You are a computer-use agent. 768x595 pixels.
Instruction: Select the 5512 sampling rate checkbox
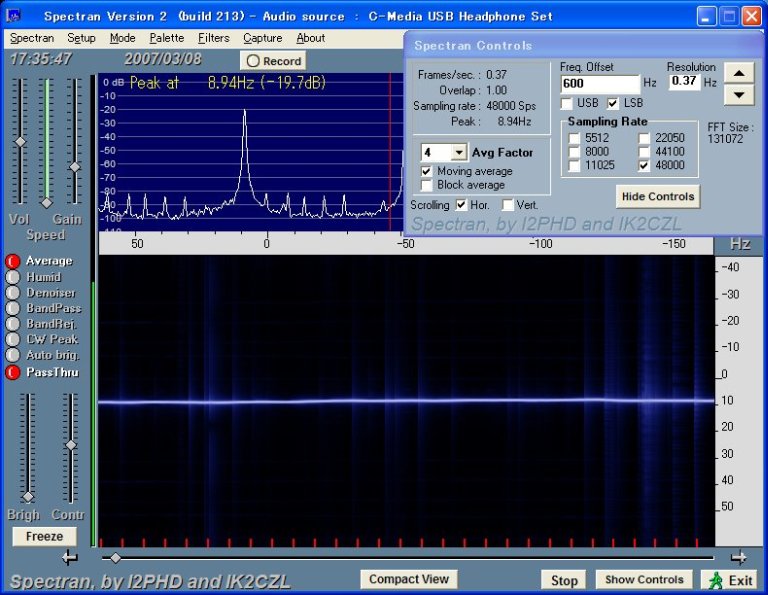(575, 138)
